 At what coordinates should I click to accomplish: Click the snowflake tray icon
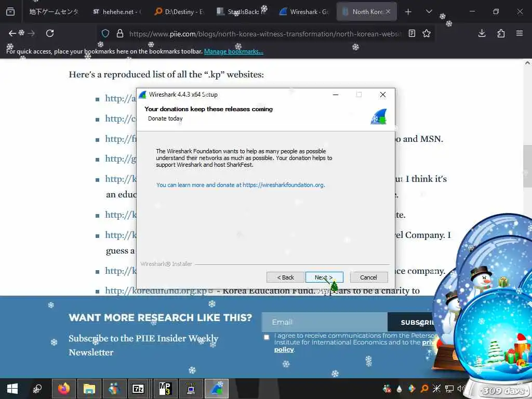(x=436, y=389)
